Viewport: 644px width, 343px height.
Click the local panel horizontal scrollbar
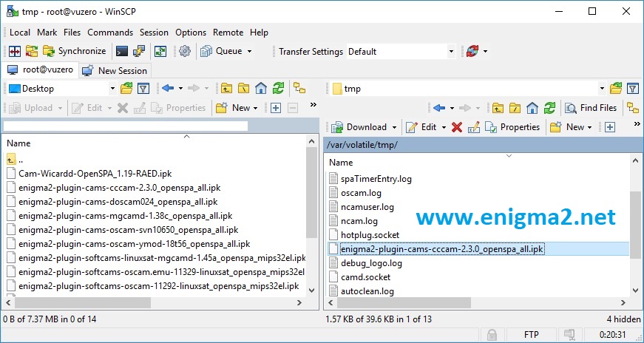point(154,303)
